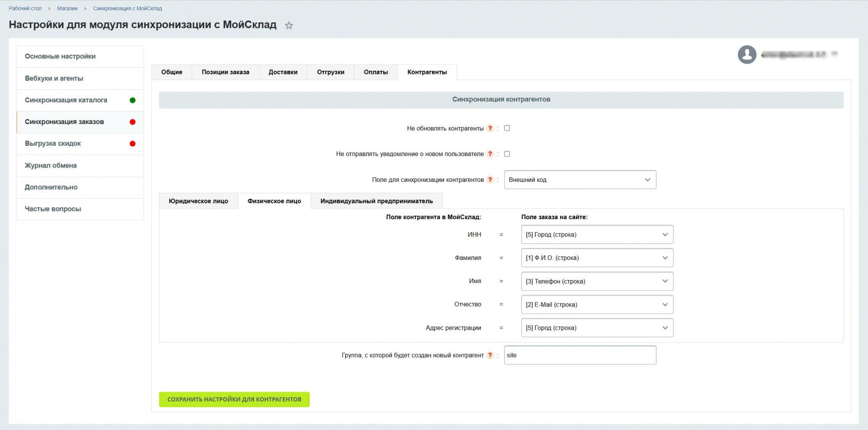Open the user profile avatar icon
This screenshot has height=430, width=868.
point(747,54)
